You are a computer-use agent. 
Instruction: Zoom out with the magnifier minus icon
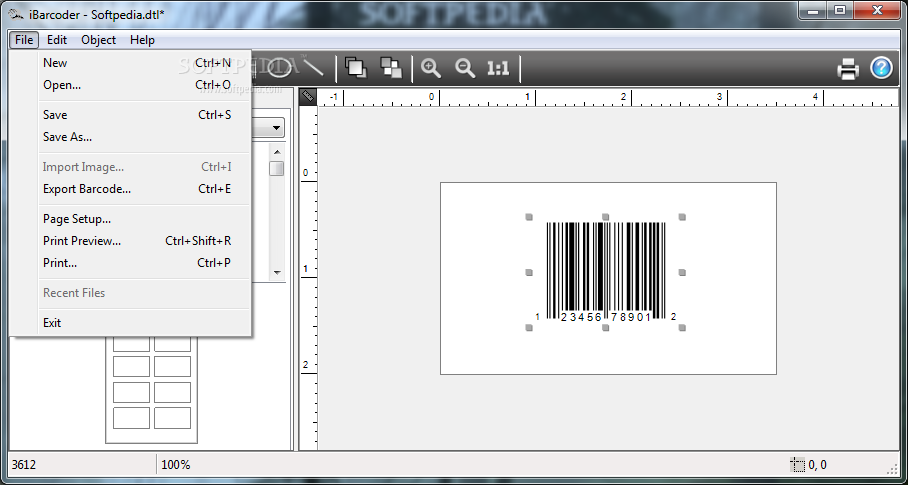(464, 68)
